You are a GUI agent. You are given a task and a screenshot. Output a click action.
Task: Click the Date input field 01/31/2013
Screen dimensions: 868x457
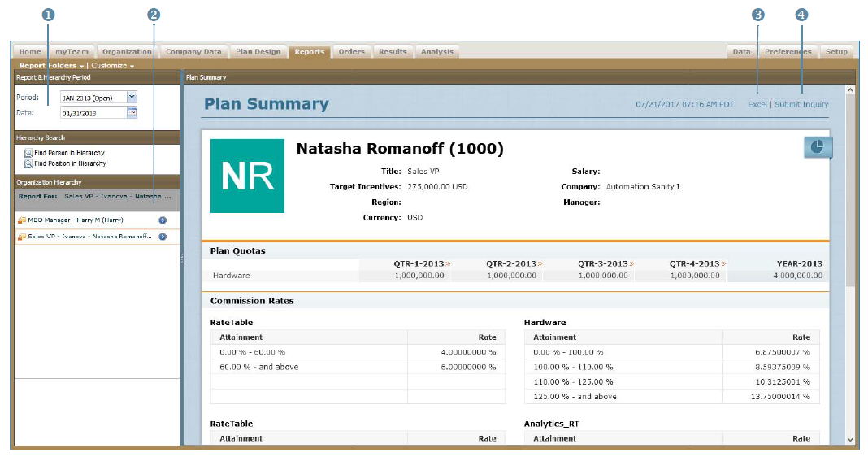tap(93, 113)
